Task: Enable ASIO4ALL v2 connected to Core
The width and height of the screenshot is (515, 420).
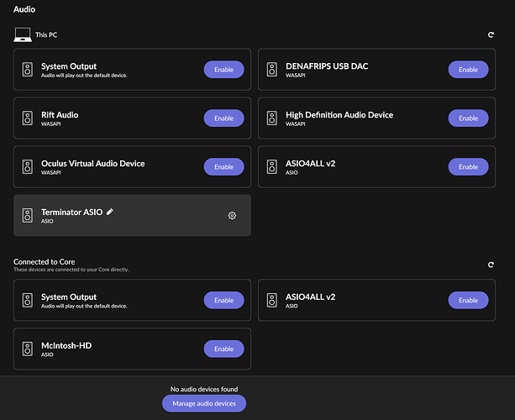Action: [x=468, y=300]
